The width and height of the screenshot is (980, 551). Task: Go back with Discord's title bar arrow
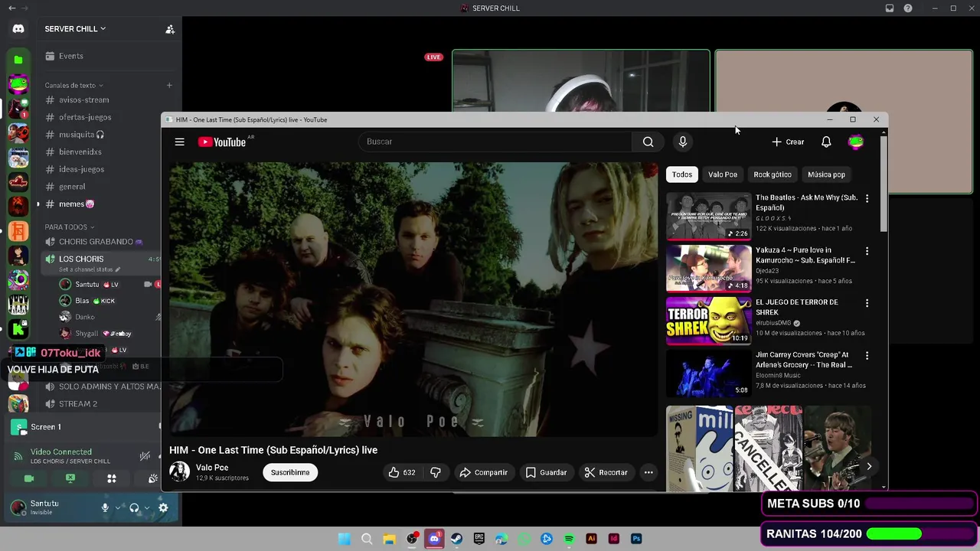click(x=11, y=8)
